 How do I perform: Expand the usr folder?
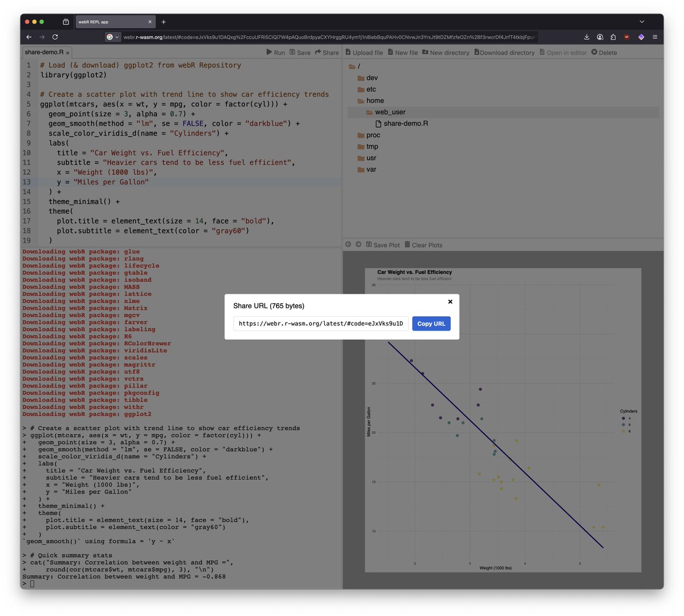367,158
